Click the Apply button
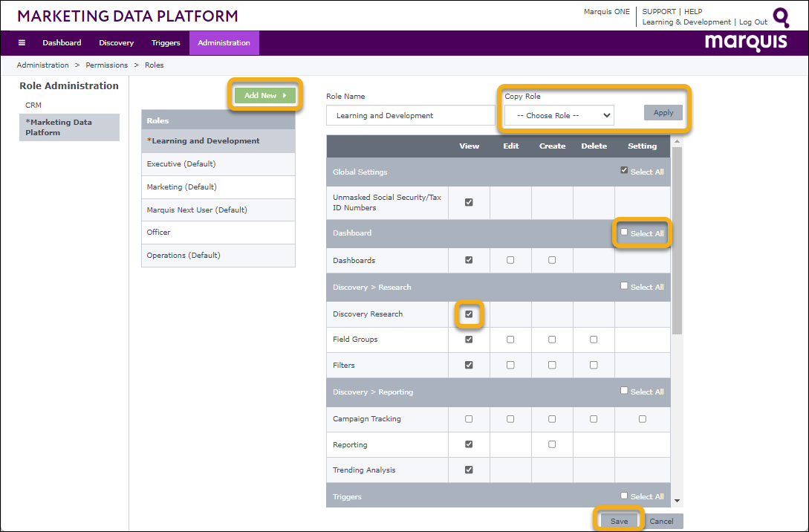 click(x=663, y=112)
